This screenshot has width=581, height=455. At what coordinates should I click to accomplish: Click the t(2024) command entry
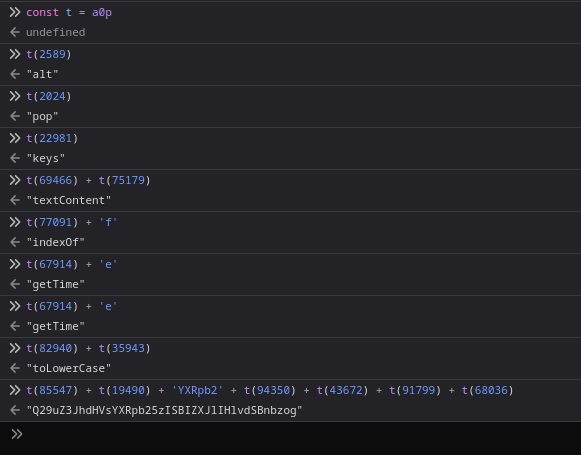pyautogui.click(x=49, y=96)
